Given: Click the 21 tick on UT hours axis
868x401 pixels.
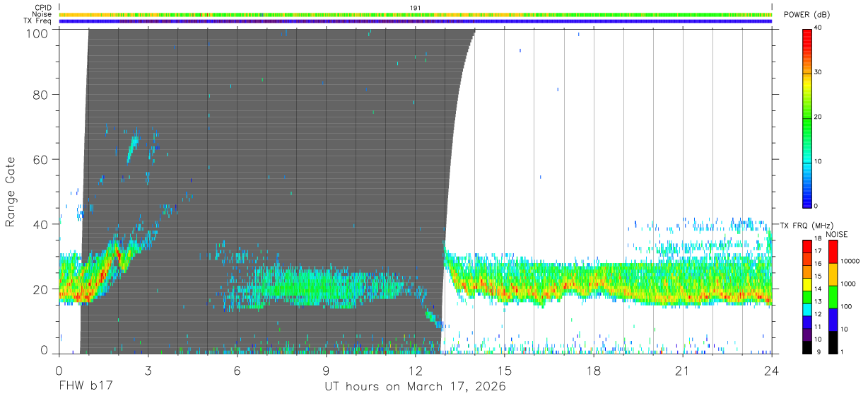Looking at the screenshot, I should [x=683, y=371].
